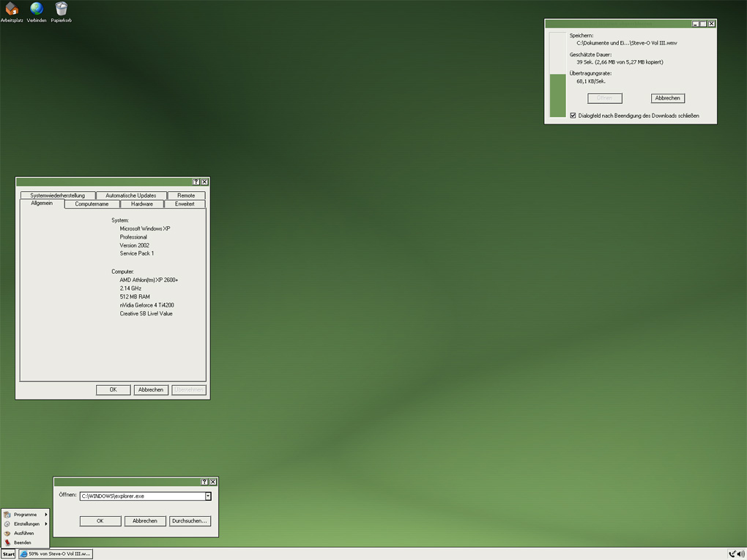Viewport: 747px width, 560px height.
Task: Click help button in system properties dialog
Action: pos(196,182)
